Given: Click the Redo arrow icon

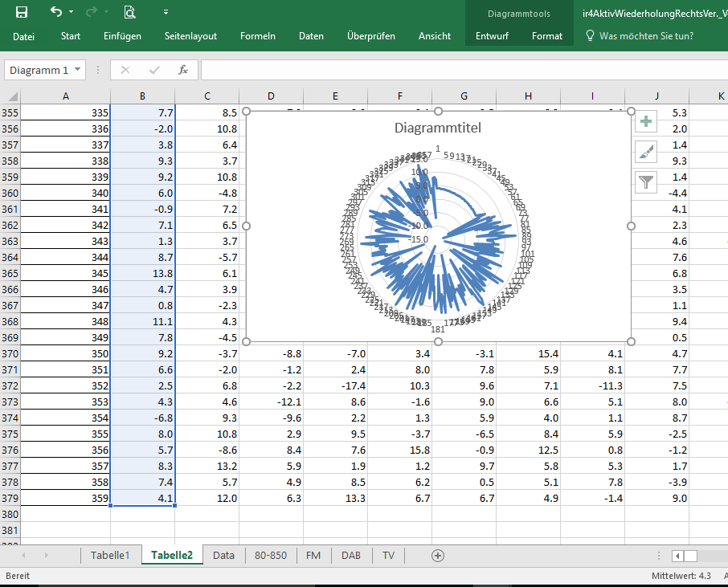Looking at the screenshot, I should click(91, 12).
